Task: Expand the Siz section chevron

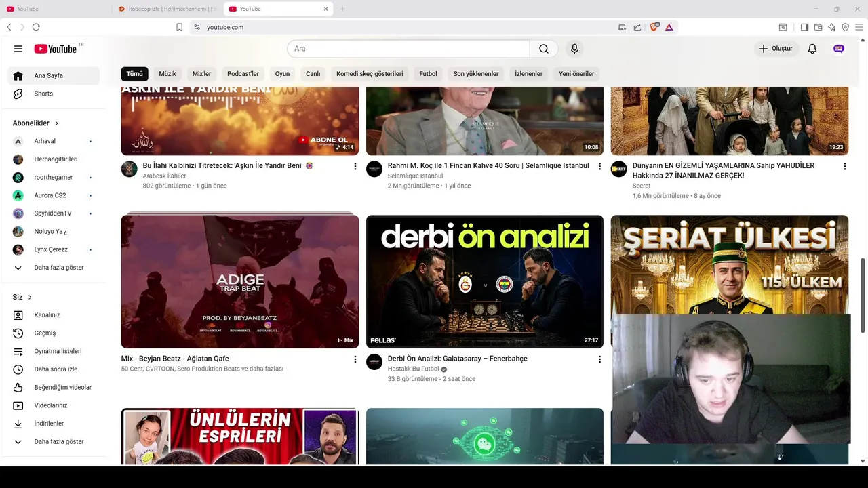Action: point(30,298)
